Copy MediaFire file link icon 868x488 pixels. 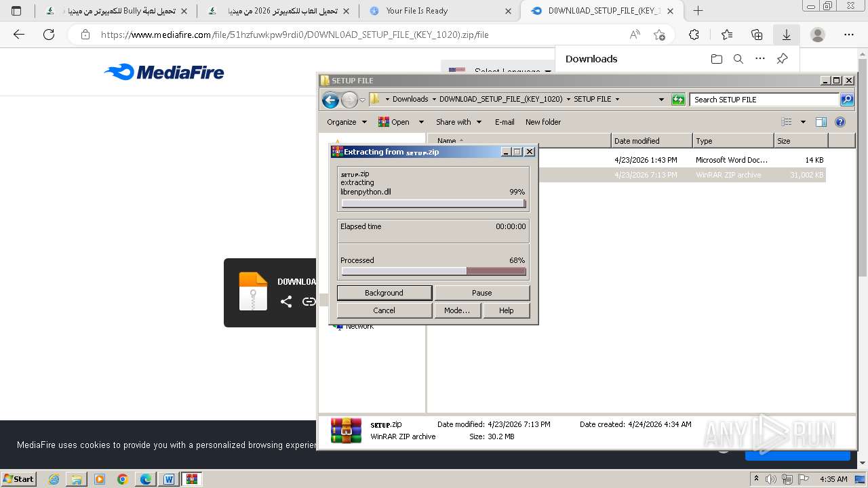309,302
